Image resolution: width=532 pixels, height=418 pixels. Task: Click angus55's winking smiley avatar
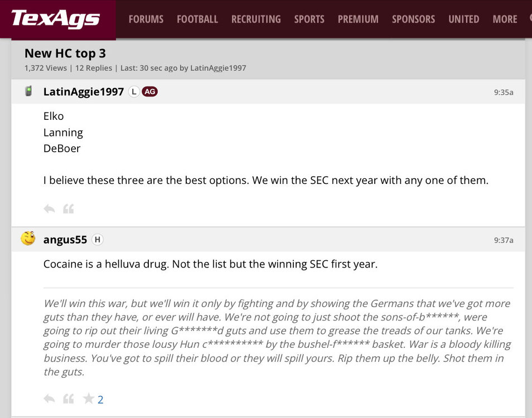pos(28,239)
